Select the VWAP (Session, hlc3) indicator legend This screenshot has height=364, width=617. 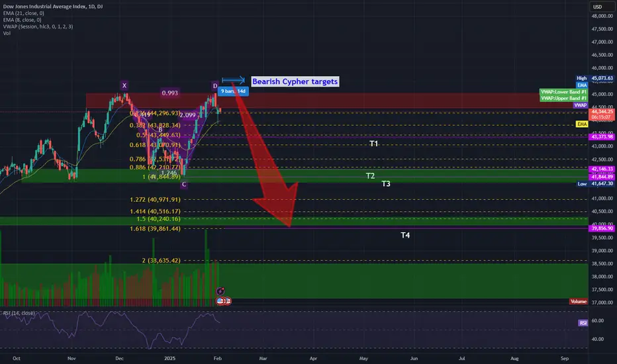click(x=38, y=26)
